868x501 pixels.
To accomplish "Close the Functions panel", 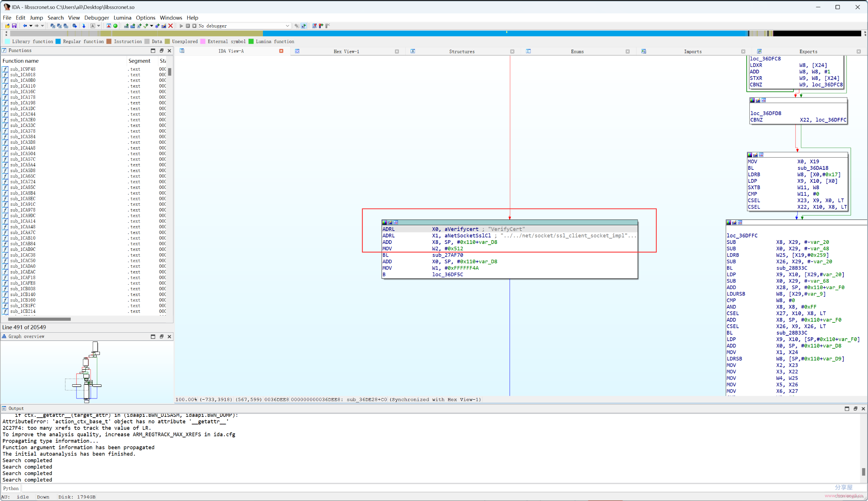I will point(170,50).
